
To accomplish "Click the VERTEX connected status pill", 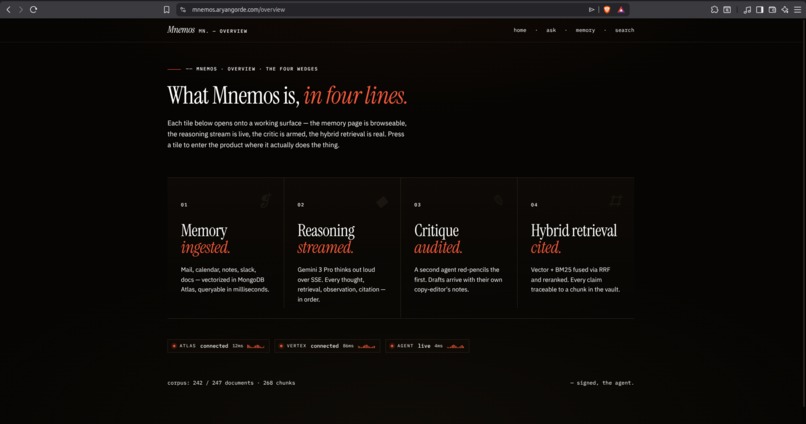I will (327, 346).
